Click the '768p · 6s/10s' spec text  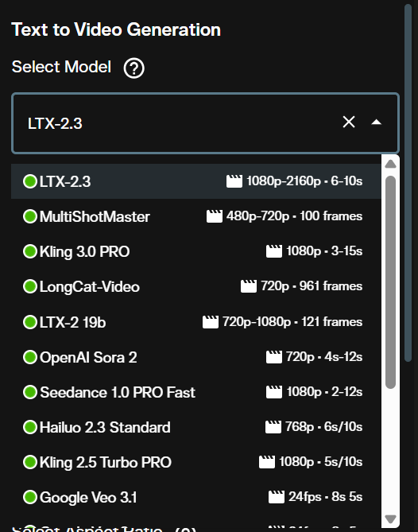pos(324,426)
